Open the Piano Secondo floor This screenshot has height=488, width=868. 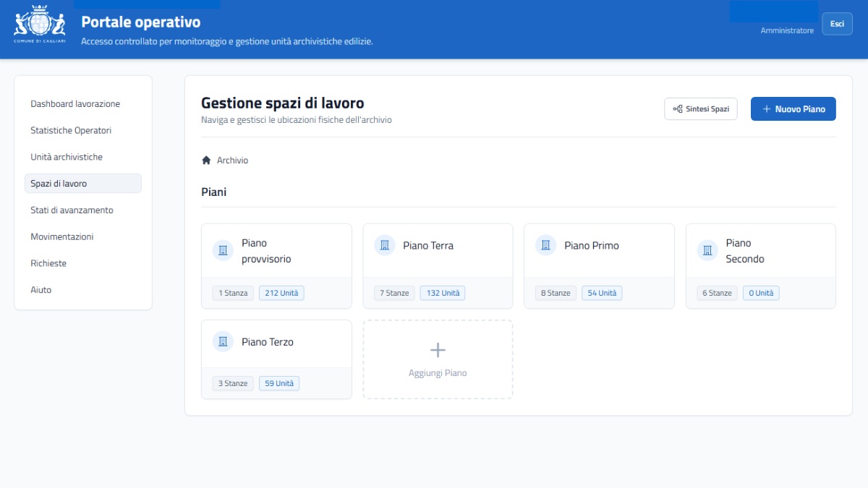[x=761, y=266]
